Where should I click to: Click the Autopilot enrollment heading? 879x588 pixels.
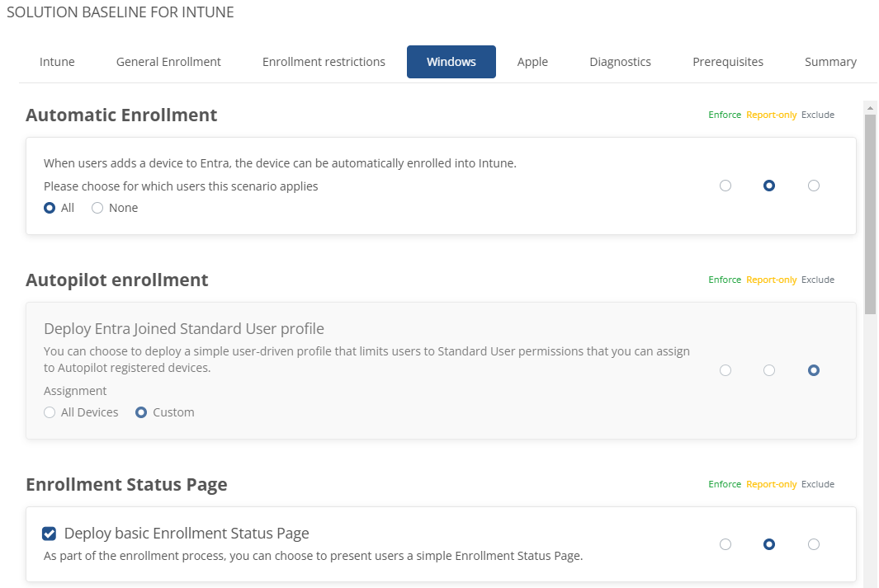117,280
